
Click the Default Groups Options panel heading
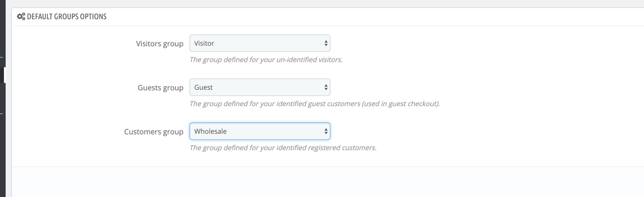point(67,16)
